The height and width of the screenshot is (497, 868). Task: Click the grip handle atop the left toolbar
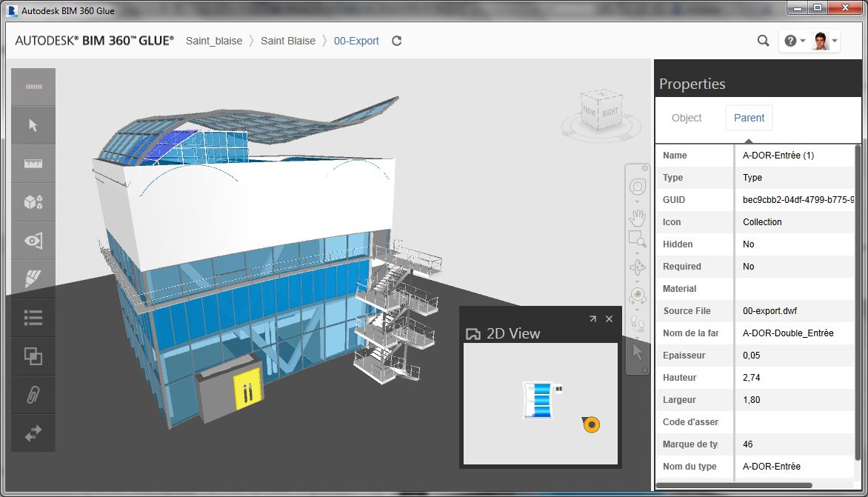point(33,87)
